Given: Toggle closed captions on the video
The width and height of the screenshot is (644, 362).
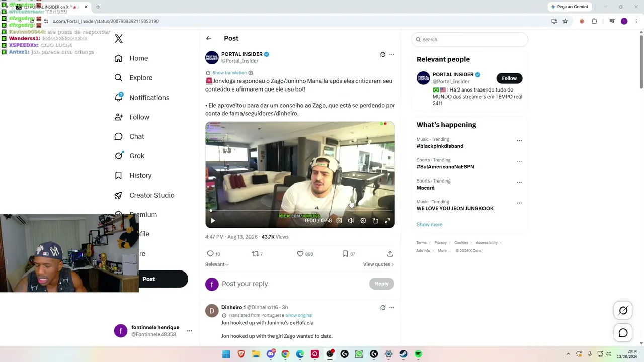Looking at the screenshot, I should pyautogui.click(x=339, y=220).
